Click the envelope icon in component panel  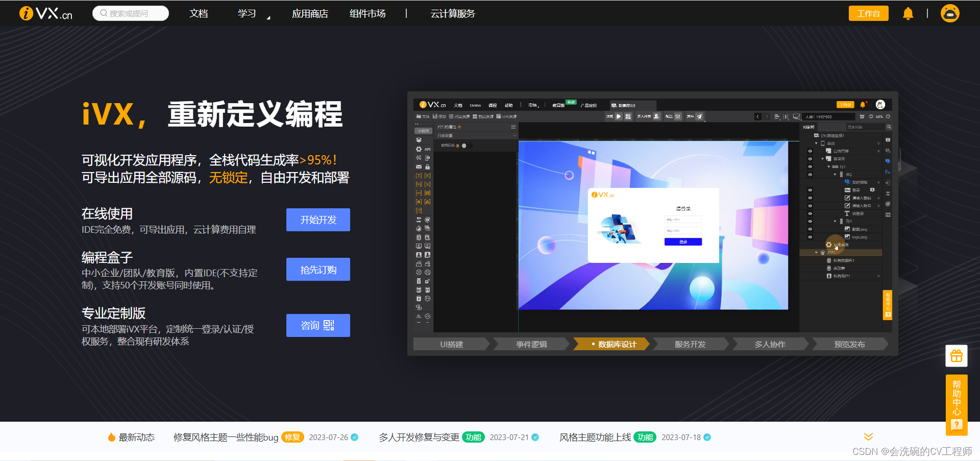pos(419,167)
